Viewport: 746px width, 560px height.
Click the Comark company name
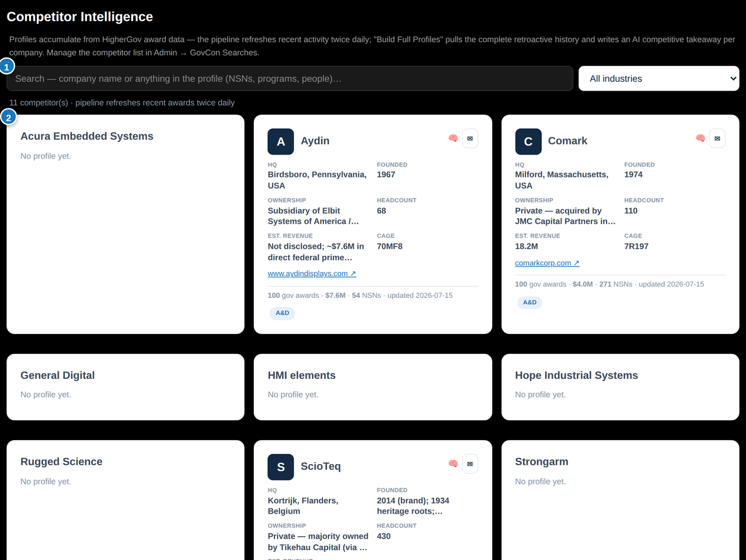point(567,141)
